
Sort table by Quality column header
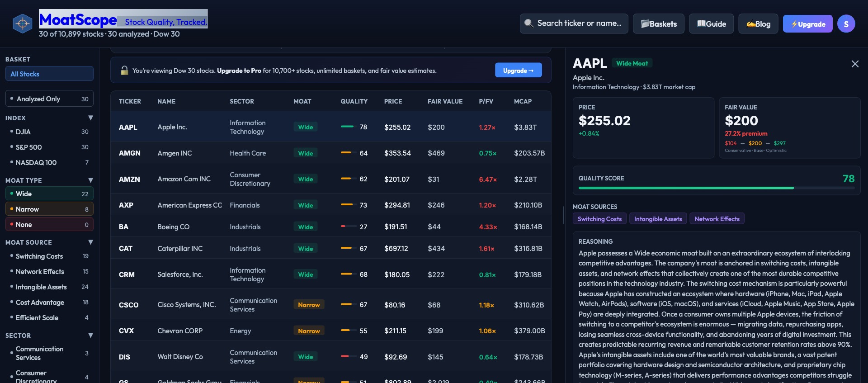(x=354, y=101)
